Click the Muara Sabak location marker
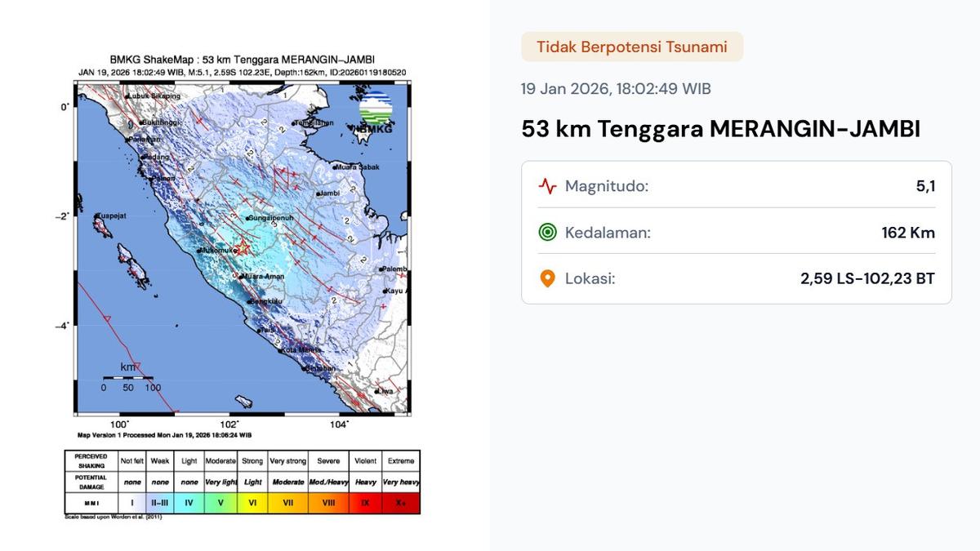 (336, 167)
